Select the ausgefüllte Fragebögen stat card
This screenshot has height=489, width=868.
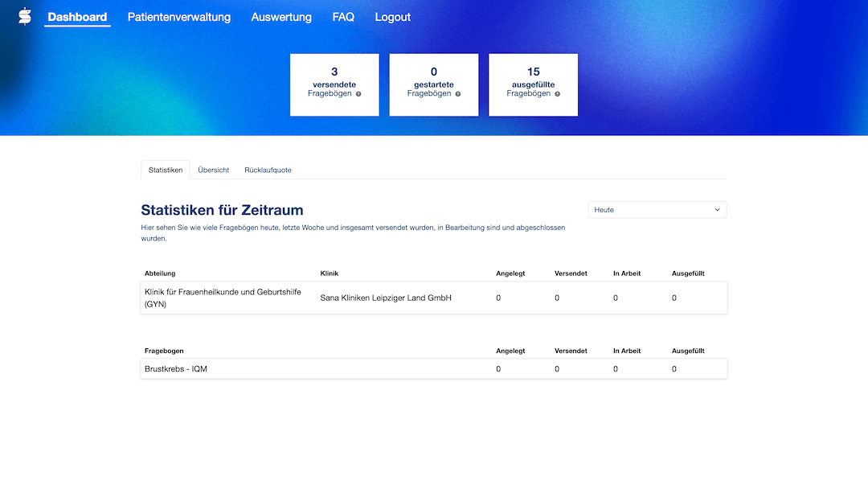tap(533, 84)
